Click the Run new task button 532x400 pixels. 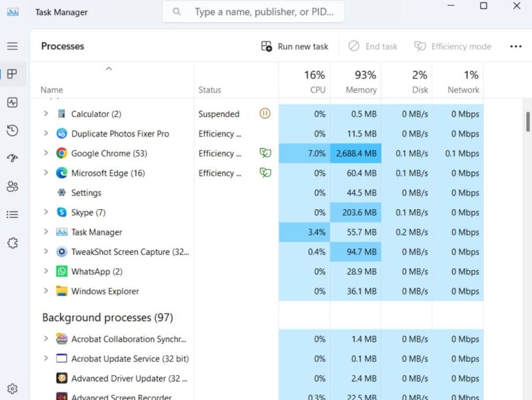click(x=295, y=46)
